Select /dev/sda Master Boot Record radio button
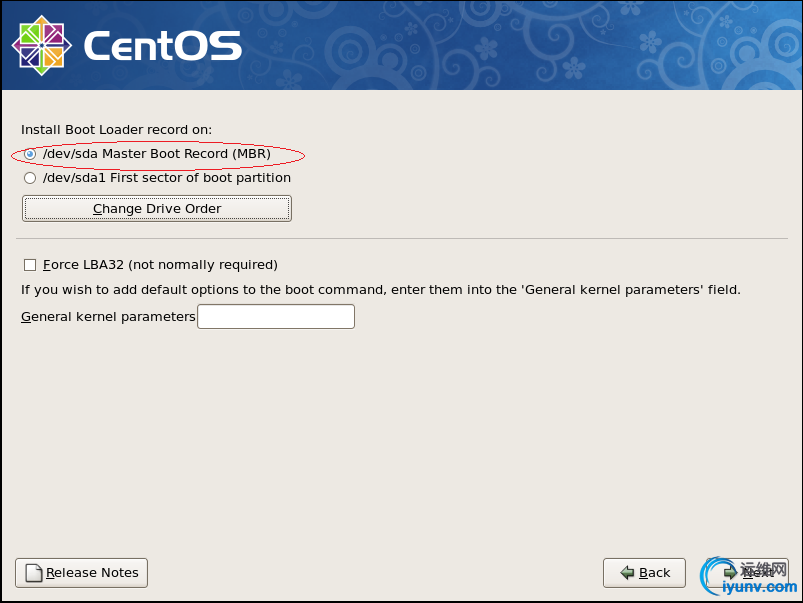Screen dimensions: 803x603 [30, 154]
